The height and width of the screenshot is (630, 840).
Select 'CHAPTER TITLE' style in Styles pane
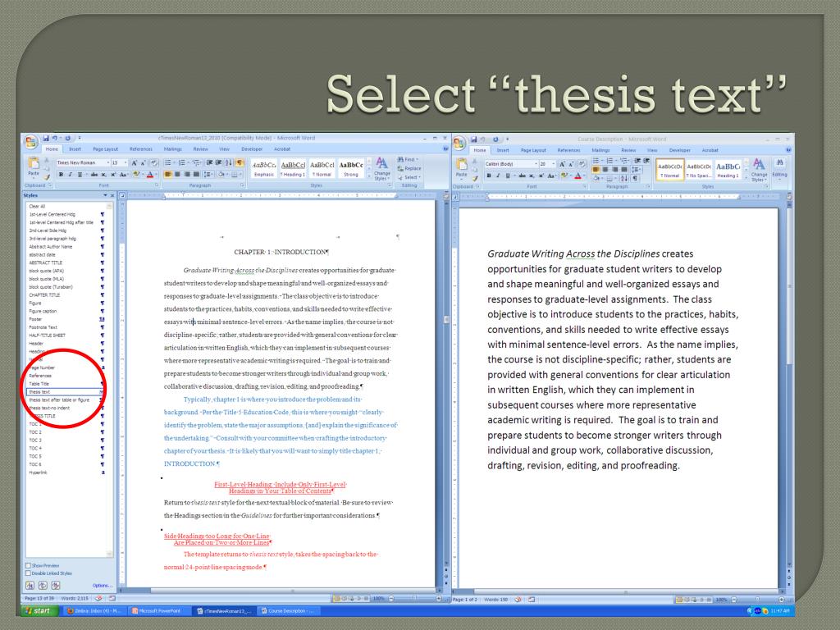pos(64,295)
